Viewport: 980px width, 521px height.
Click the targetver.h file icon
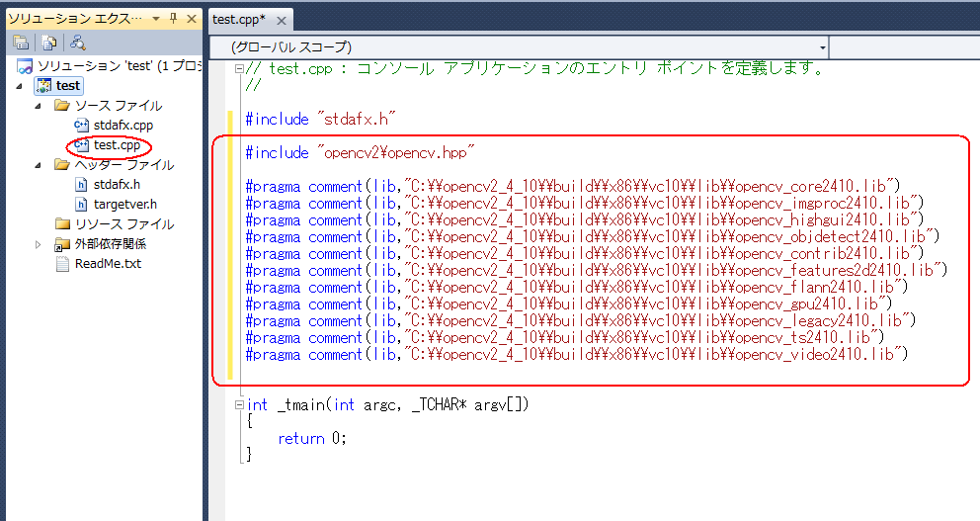(x=81, y=204)
